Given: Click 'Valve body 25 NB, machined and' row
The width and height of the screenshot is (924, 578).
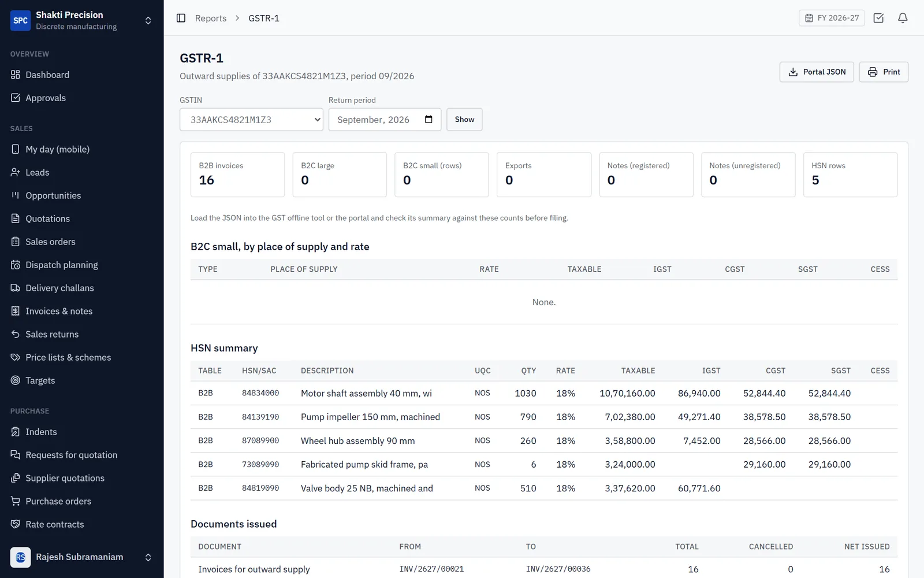Looking at the screenshot, I should (x=544, y=488).
